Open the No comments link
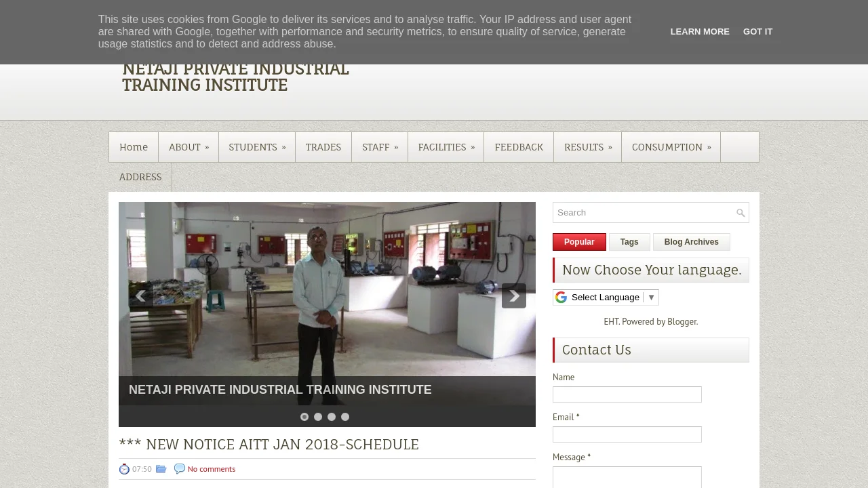The width and height of the screenshot is (868, 488). pos(212,469)
